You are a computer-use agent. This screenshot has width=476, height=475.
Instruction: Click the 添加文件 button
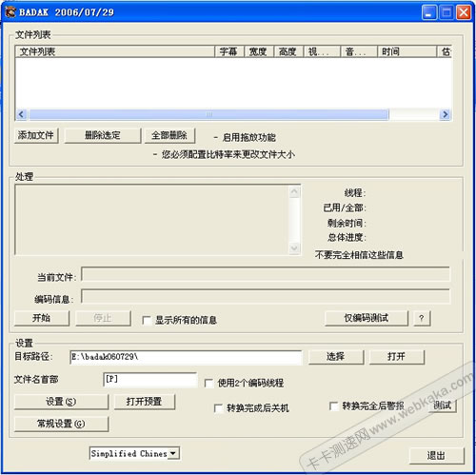click(36, 136)
